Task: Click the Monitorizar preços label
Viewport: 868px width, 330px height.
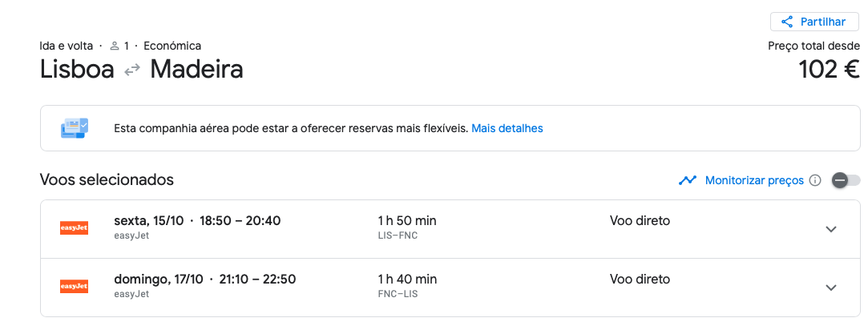Action: pos(754,180)
